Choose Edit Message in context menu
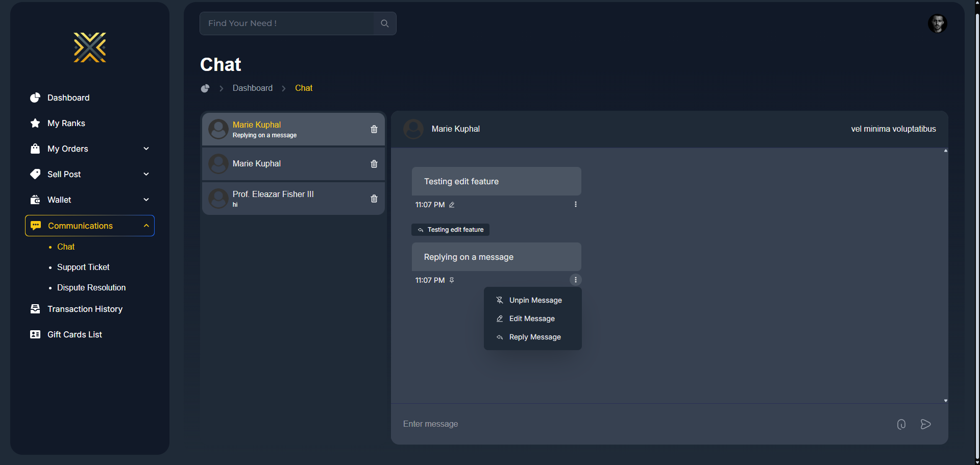This screenshot has width=980, height=465. tap(531, 319)
